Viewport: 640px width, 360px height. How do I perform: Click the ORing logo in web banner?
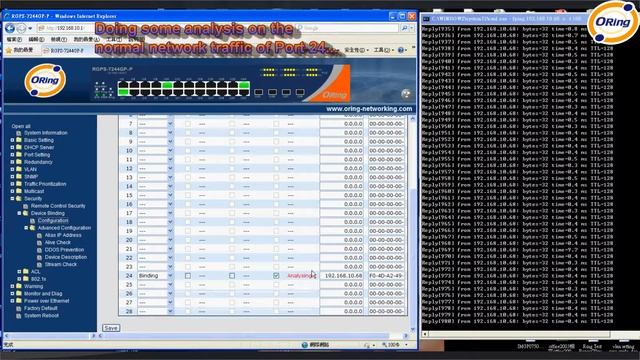pos(45,80)
